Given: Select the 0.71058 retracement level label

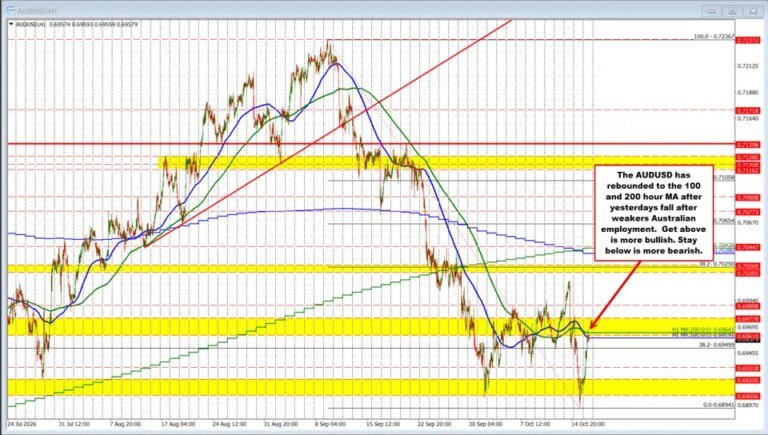Looking at the screenshot, I should pyautogui.click(x=724, y=177).
